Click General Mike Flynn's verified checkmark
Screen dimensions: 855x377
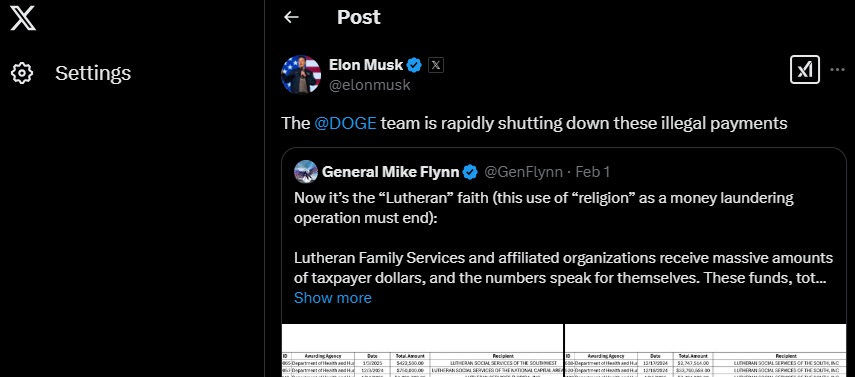[x=470, y=172]
